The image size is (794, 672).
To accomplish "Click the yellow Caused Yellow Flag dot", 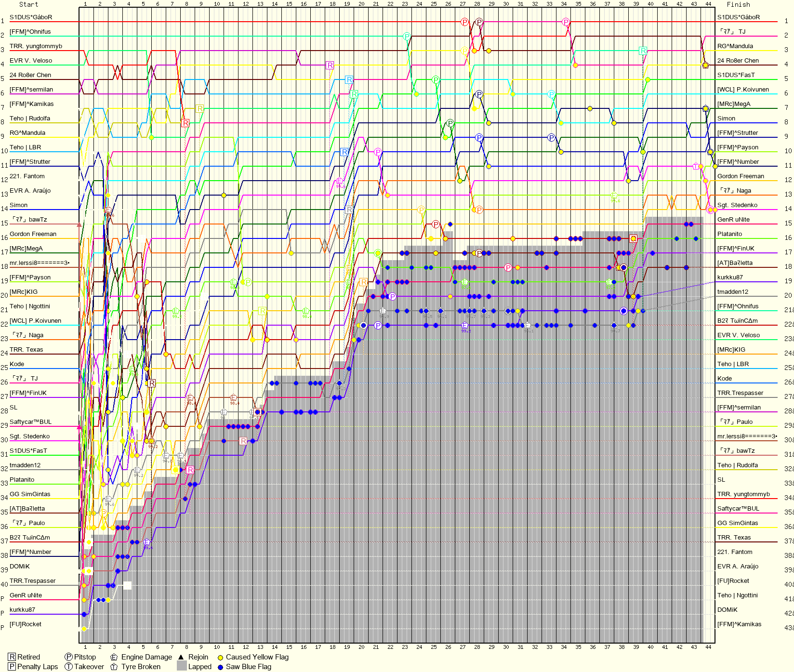I will click(x=220, y=658).
